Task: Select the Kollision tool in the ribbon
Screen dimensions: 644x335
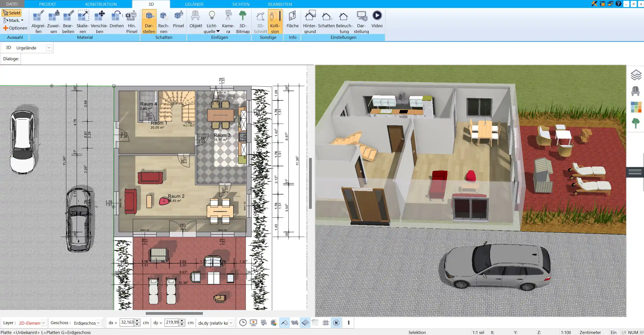Action: point(275,21)
